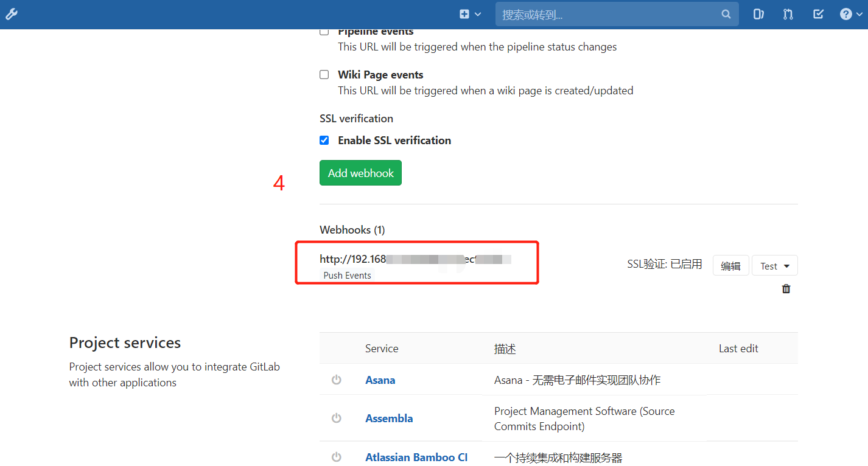
Task: Click the power icon beside Assembla
Action: 336,418
